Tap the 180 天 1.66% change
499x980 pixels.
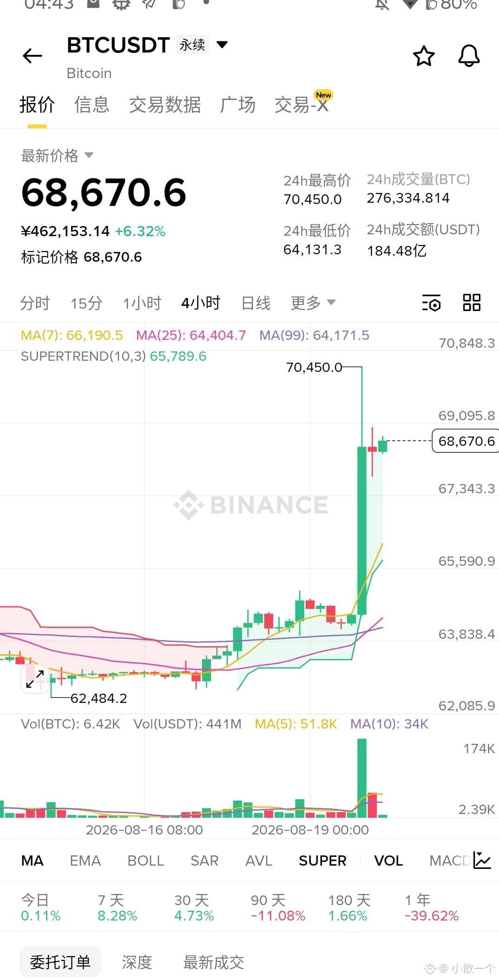pyautogui.click(x=349, y=907)
